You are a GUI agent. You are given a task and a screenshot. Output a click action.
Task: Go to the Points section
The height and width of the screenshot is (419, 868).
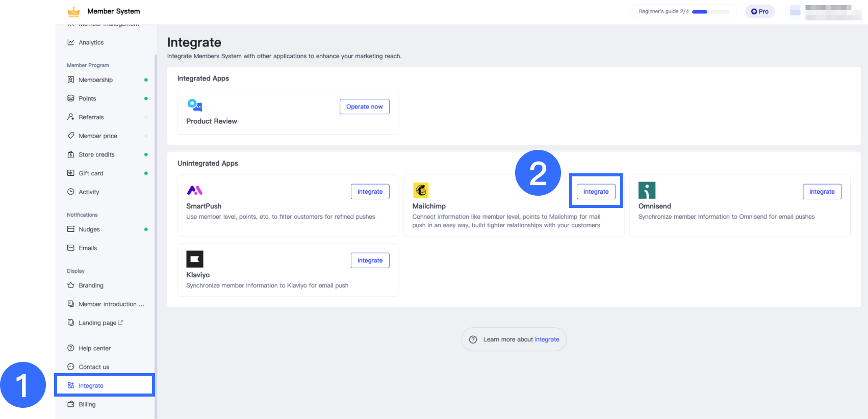87,98
